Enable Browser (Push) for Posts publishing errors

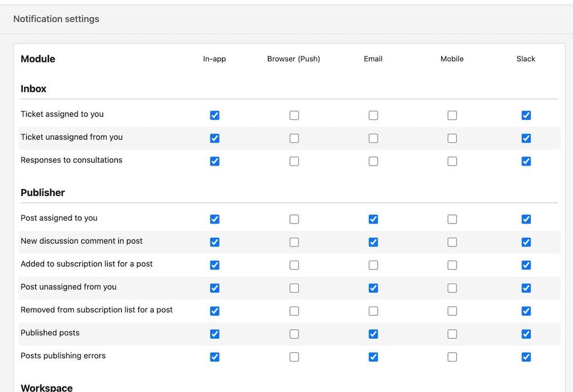click(294, 357)
